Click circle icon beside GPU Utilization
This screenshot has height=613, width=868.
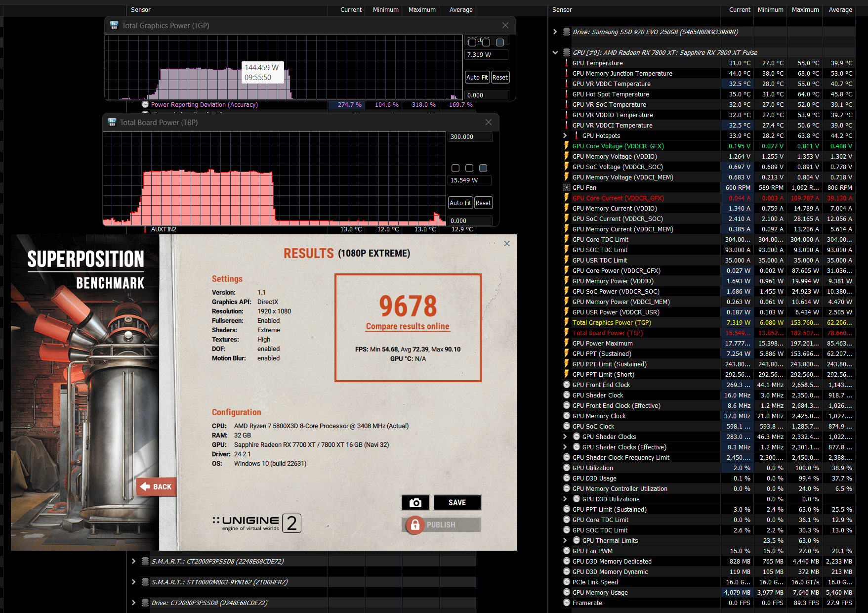567,468
